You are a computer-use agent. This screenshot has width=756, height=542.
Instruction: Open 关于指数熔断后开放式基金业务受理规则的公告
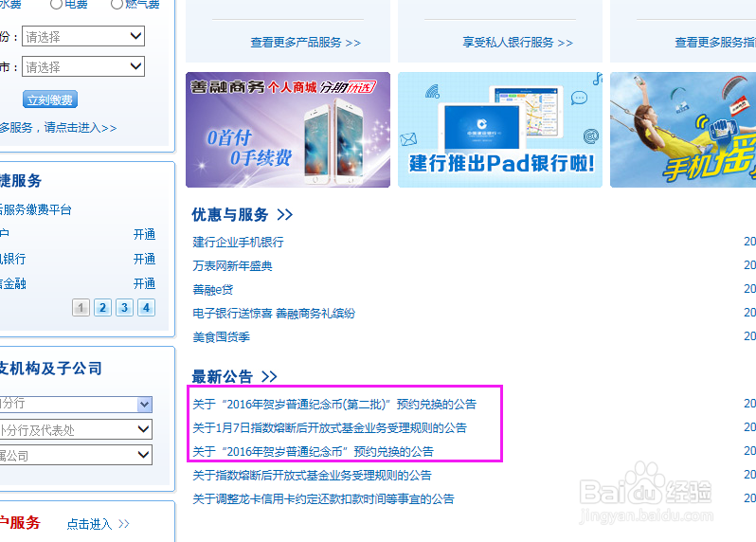(312, 476)
